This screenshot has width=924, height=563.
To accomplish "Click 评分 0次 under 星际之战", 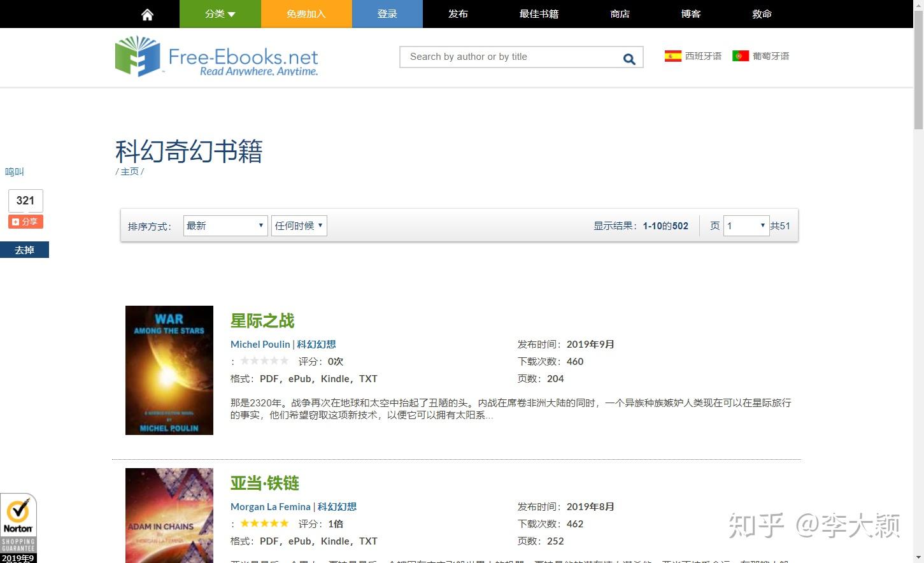I will pyautogui.click(x=321, y=362).
